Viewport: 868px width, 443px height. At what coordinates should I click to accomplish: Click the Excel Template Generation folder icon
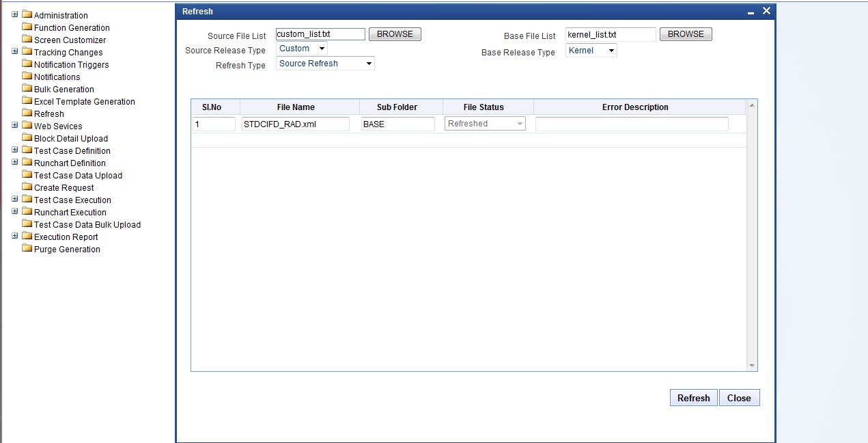click(x=27, y=100)
